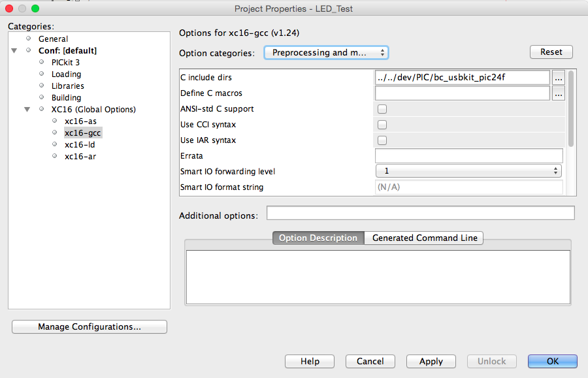Click the browse button for C include dirs
This screenshot has height=378, width=588.
(558, 78)
